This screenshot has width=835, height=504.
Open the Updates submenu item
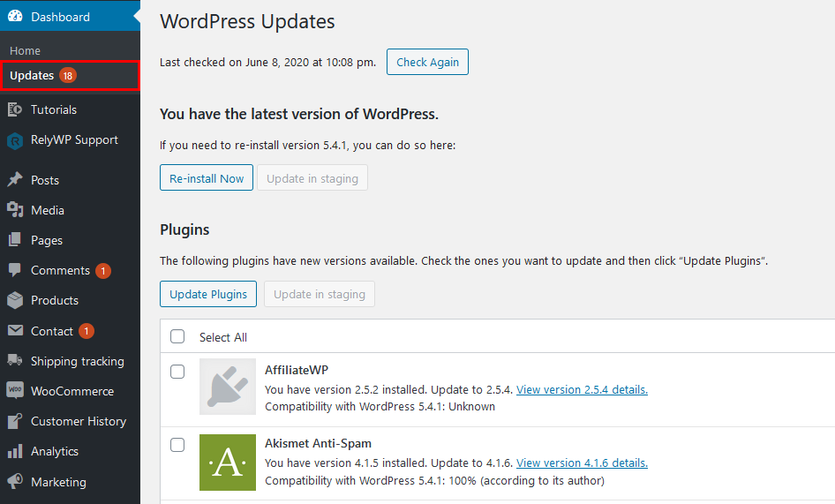tap(70, 76)
